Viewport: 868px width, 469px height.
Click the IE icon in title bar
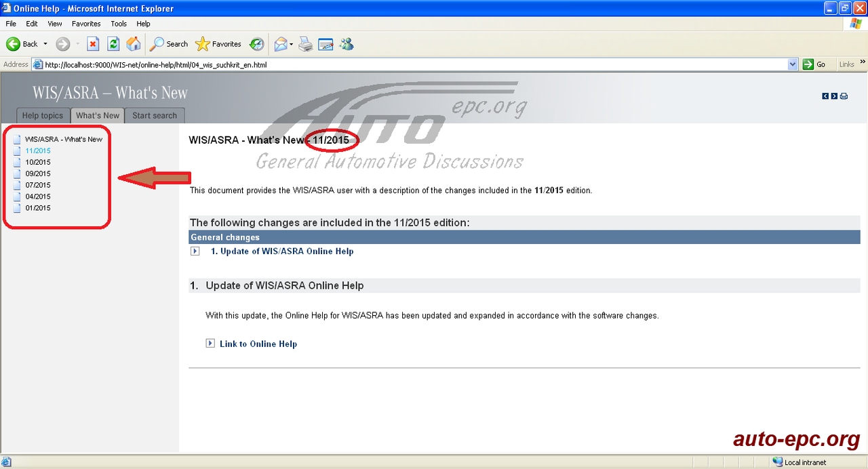coord(7,8)
